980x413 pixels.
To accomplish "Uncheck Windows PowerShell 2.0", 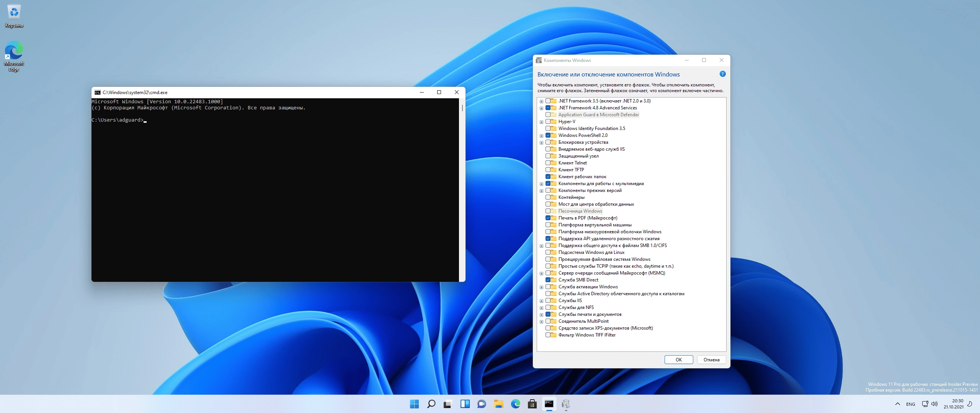I will [548, 135].
